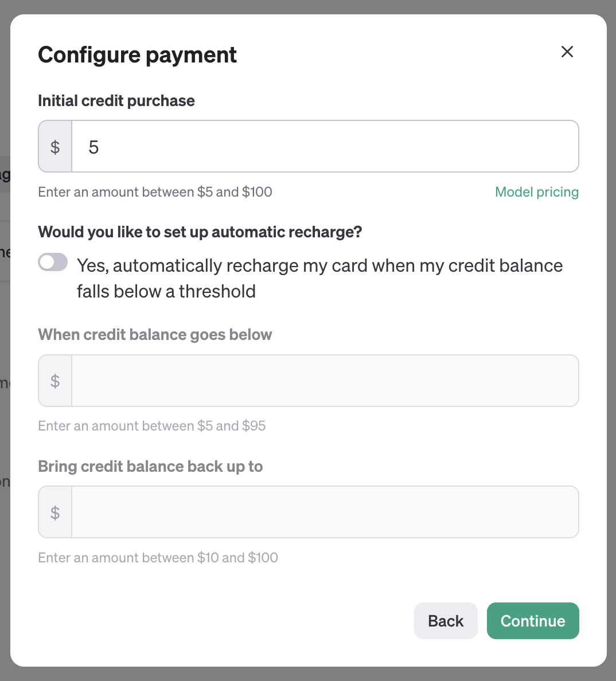The image size is (616, 681).
Task: Close the Configure payment dialog
Action: click(x=567, y=52)
